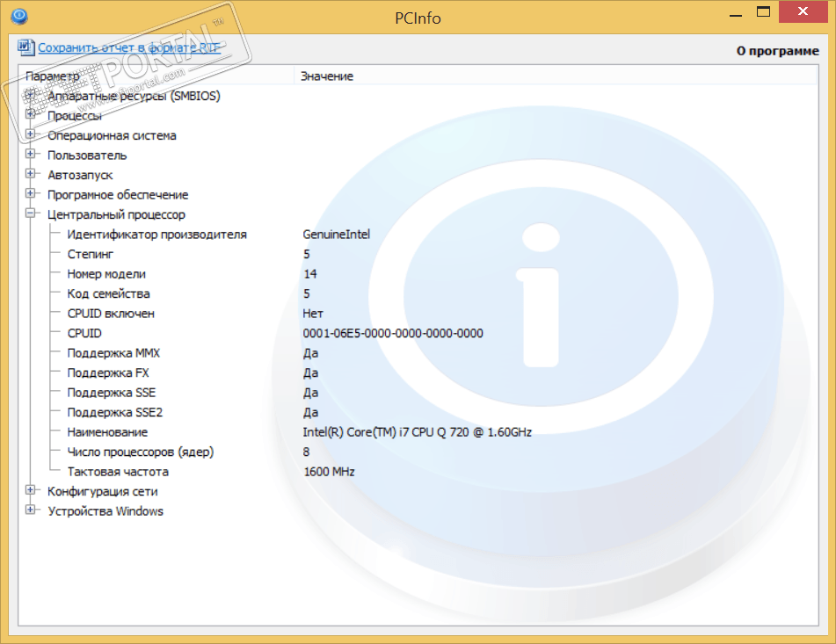Image resolution: width=836 pixels, height=644 pixels.
Task: Expand the Автозапуск node
Action: pos(31,174)
